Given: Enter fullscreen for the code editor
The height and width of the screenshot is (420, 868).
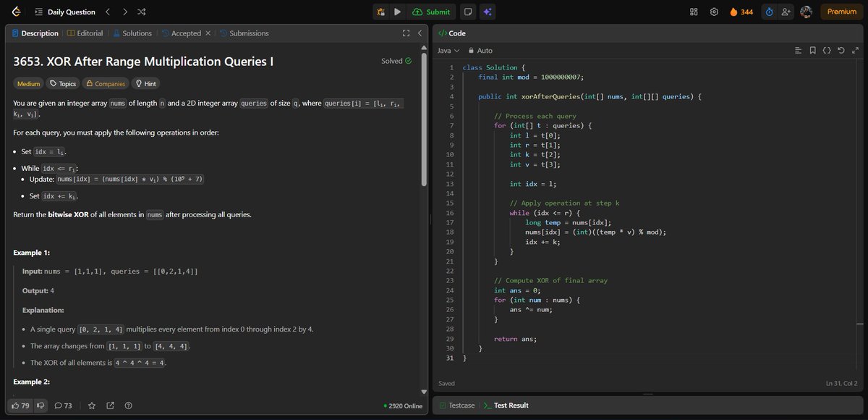Looking at the screenshot, I should (855, 51).
